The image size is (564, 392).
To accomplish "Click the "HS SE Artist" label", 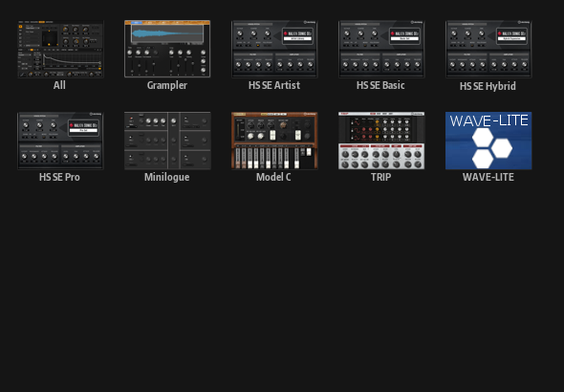I will (x=274, y=85).
